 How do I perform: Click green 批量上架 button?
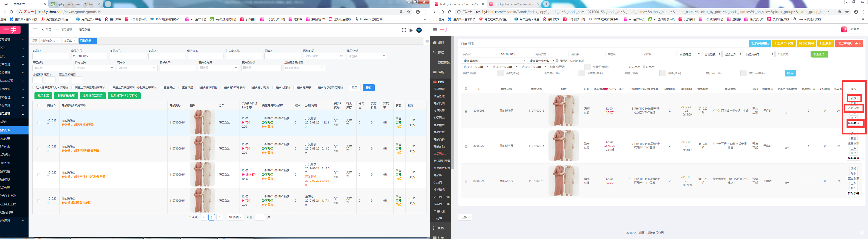43,96
